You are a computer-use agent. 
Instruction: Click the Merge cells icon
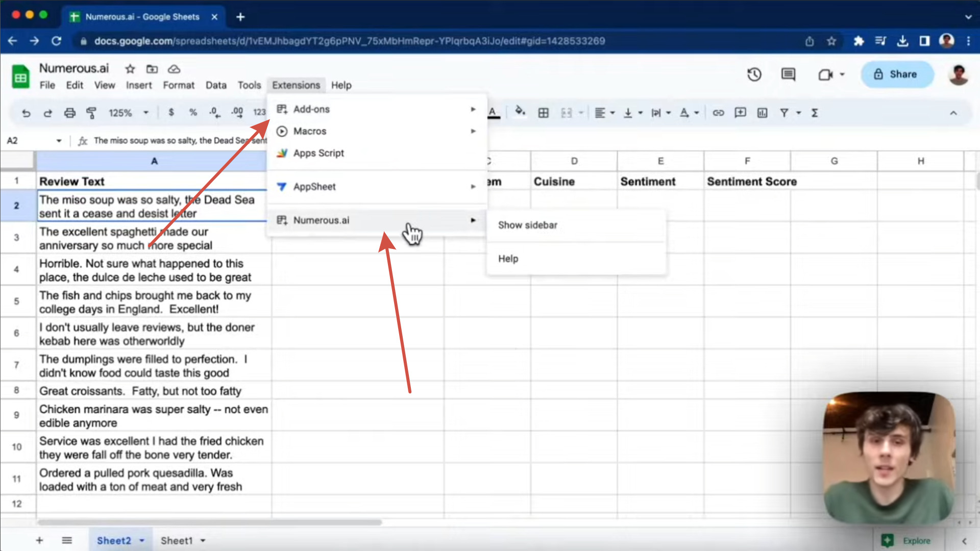point(567,113)
